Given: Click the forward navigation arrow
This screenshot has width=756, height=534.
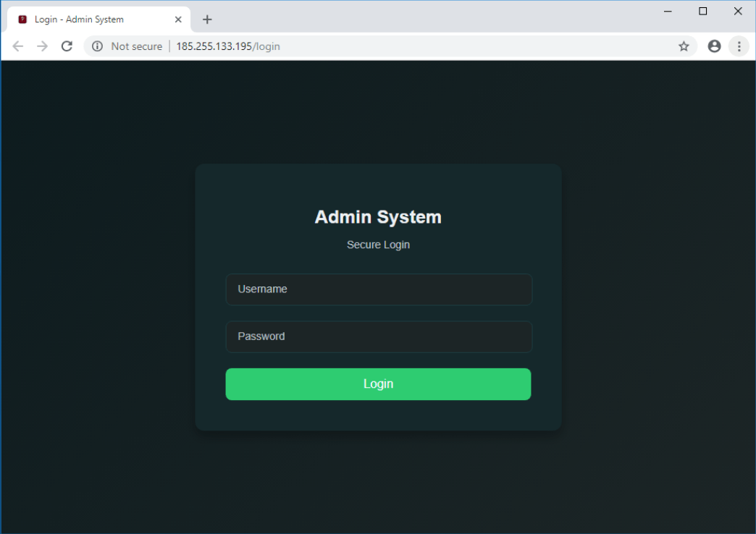Looking at the screenshot, I should 42,46.
